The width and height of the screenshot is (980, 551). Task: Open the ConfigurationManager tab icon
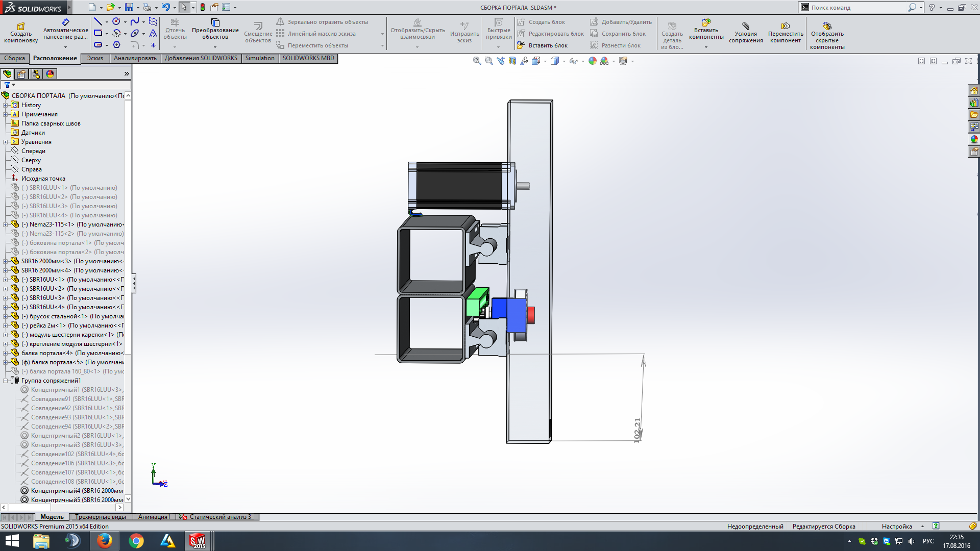(36, 74)
